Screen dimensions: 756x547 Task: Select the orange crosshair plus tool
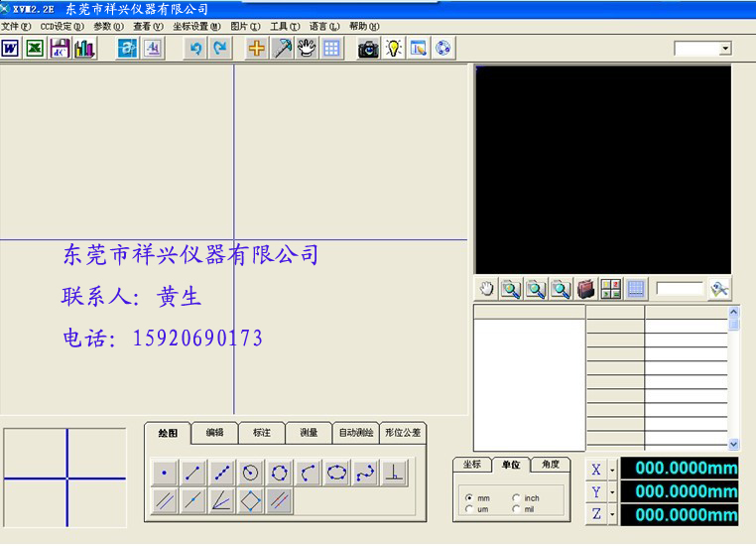257,49
